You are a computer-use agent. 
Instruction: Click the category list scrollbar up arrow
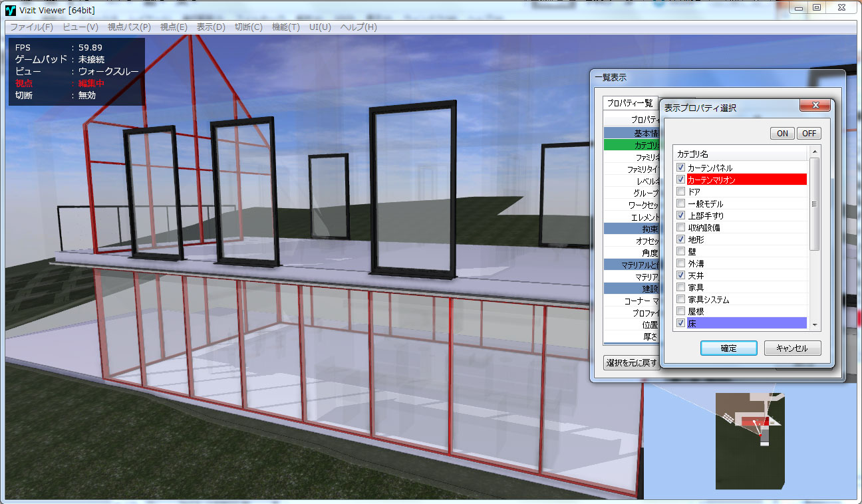click(815, 153)
